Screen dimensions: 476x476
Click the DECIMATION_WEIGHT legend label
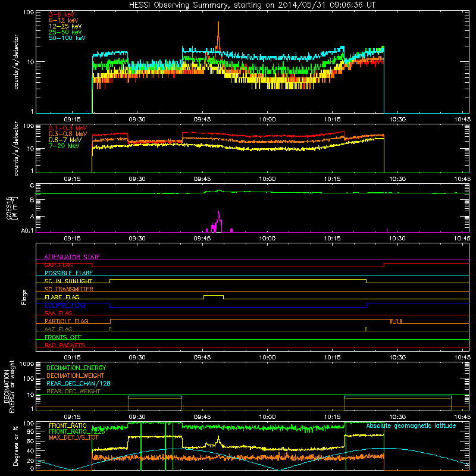(x=76, y=375)
